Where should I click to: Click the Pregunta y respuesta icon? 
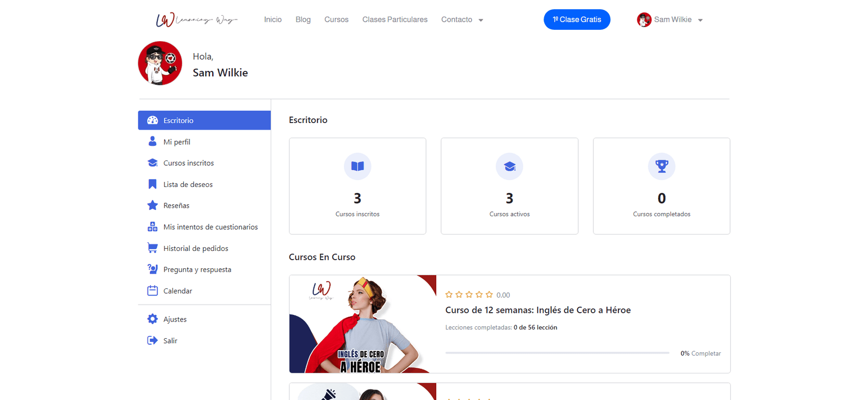[152, 269]
